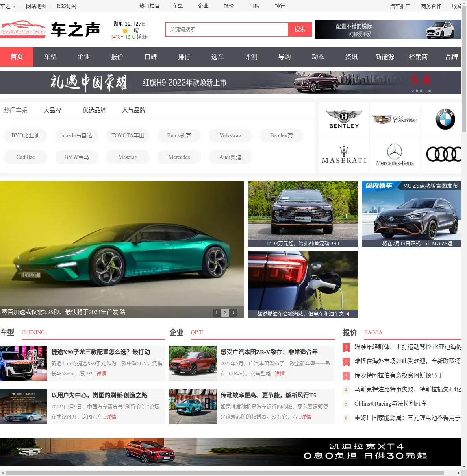467x476 pixels.
Task: Open the 风行T5 article thumbnail
Action: tap(193, 407)
